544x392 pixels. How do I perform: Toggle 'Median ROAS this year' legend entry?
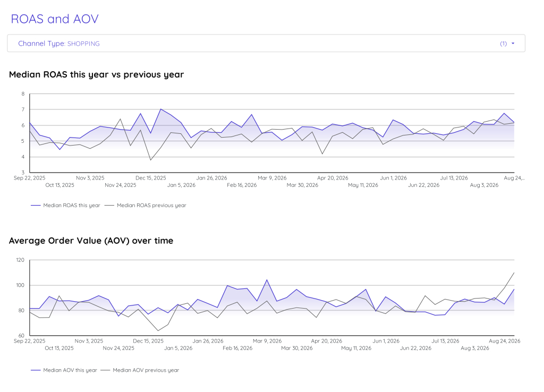pos(65,206)
